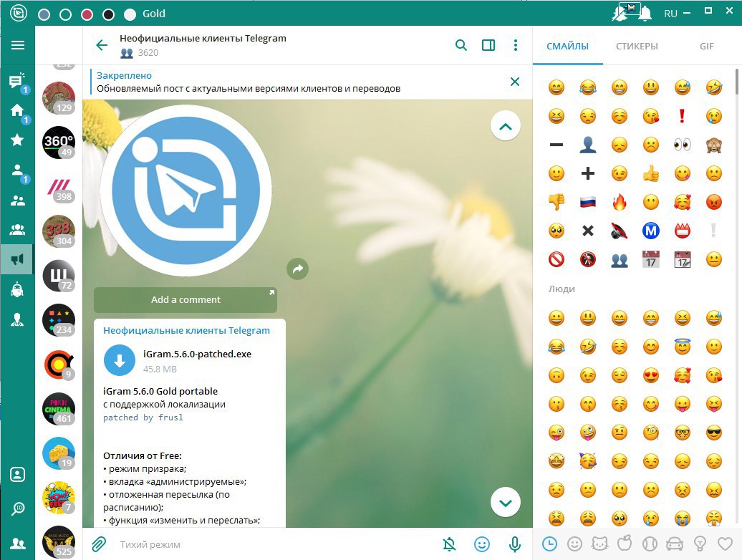Insert the heart-eyes face emoji

650,375
